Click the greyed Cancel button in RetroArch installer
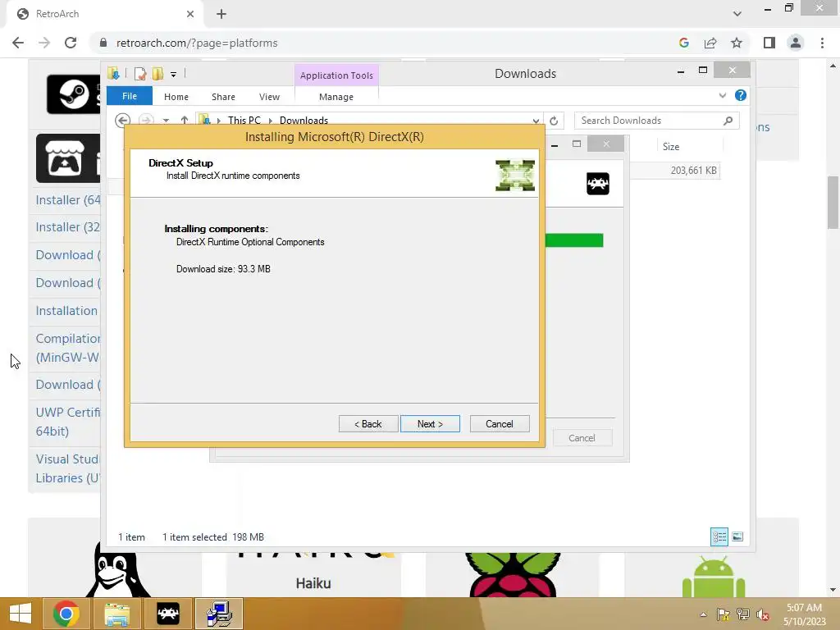This screenshot has width=840, height=630. pos(582,438)
